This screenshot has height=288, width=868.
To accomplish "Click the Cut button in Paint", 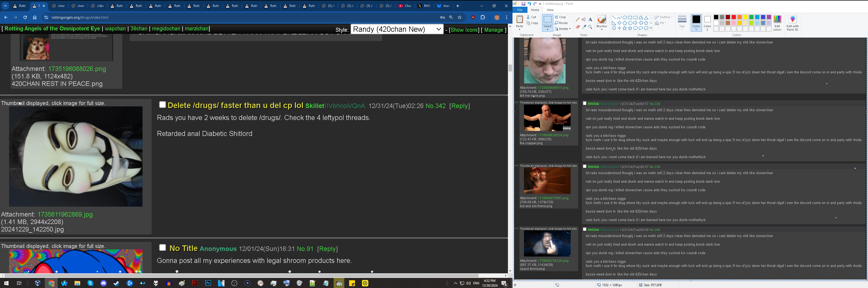I will [531, 17].
